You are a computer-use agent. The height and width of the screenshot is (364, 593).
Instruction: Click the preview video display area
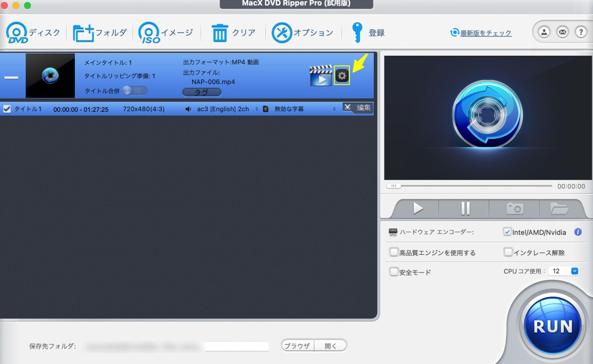(488, 118)
